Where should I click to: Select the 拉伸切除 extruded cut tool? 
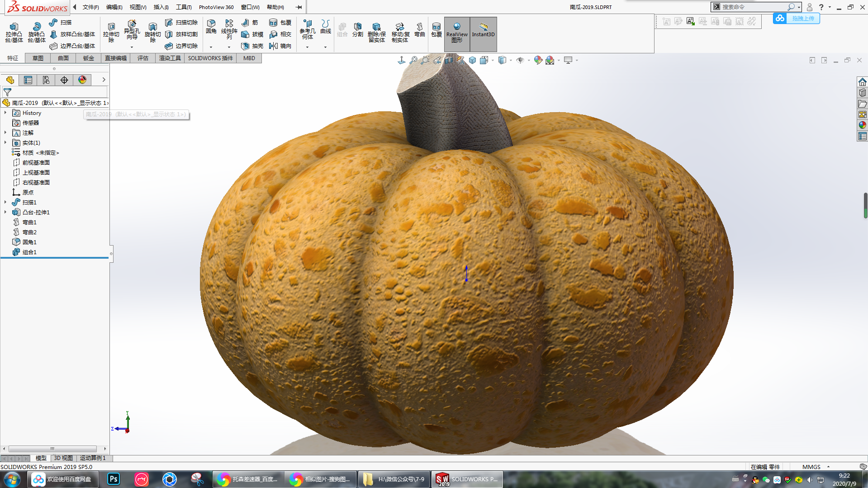click(x=111, y=32)
